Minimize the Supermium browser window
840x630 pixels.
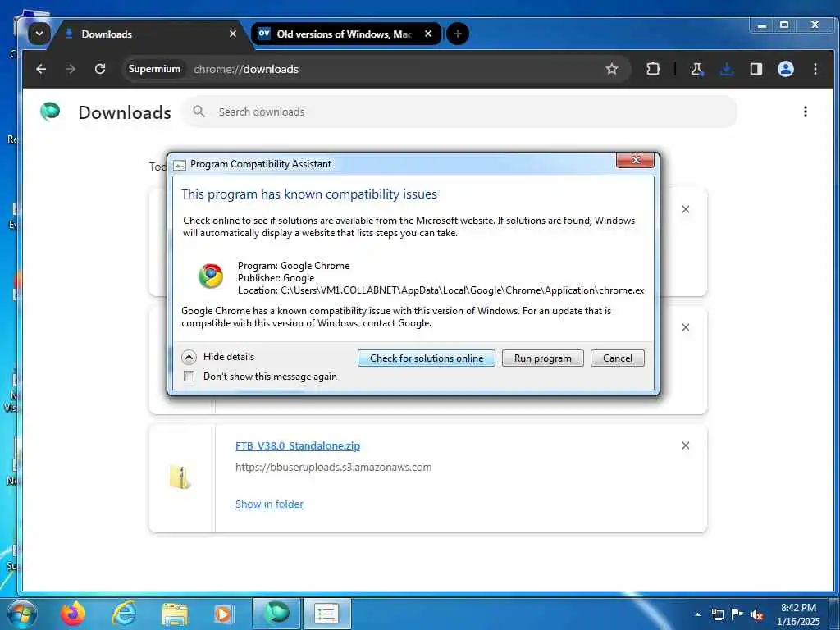[762, 25]
